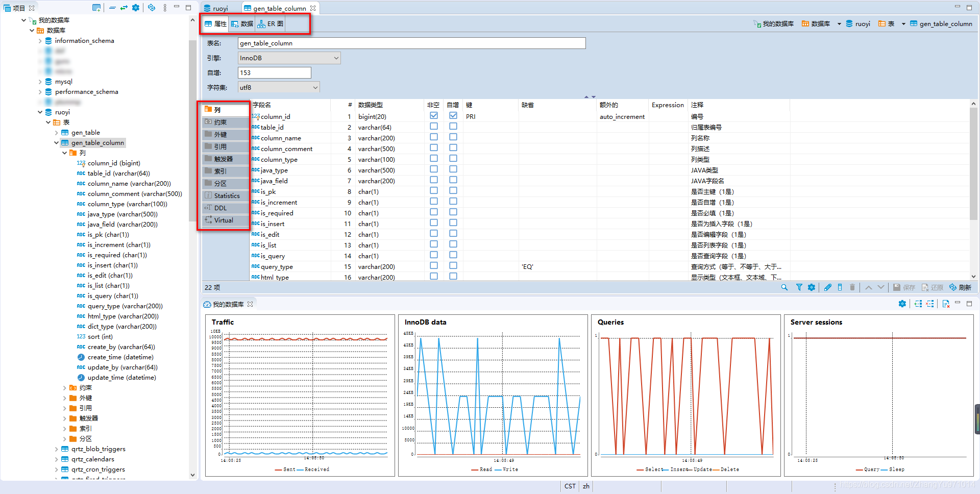Open column list settings gear icon
The image size is (980, 494).
(812, 287)
